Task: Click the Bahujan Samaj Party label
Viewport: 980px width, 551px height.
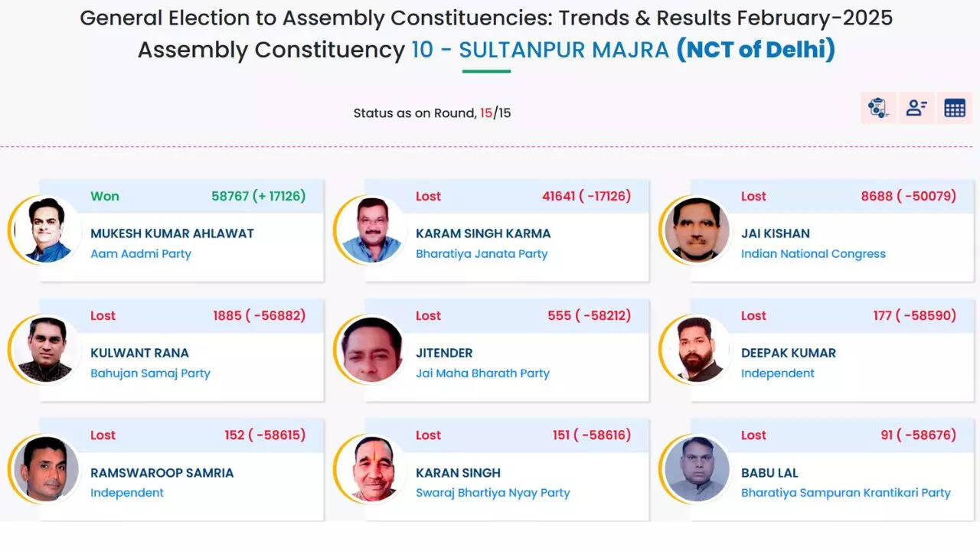Action: point(150,373)
